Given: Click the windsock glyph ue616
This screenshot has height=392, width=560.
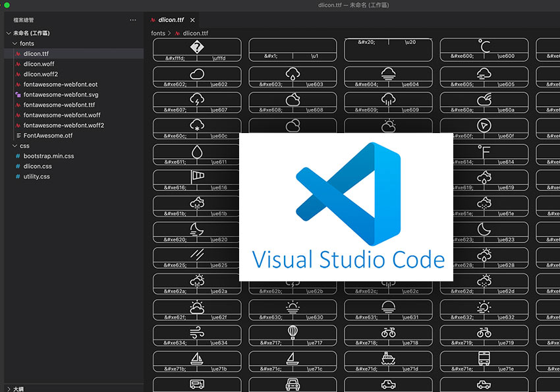Looking at the screenshot, I should pos(198,177).
